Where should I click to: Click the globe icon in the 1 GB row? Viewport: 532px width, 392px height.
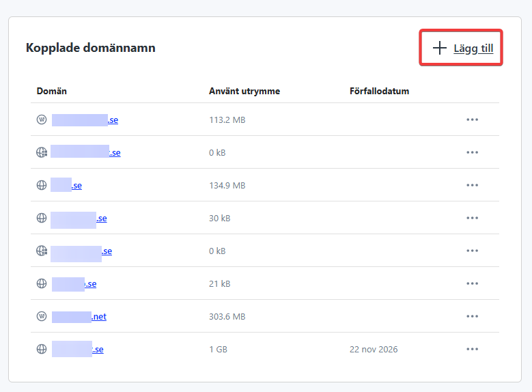pos(41,349)
